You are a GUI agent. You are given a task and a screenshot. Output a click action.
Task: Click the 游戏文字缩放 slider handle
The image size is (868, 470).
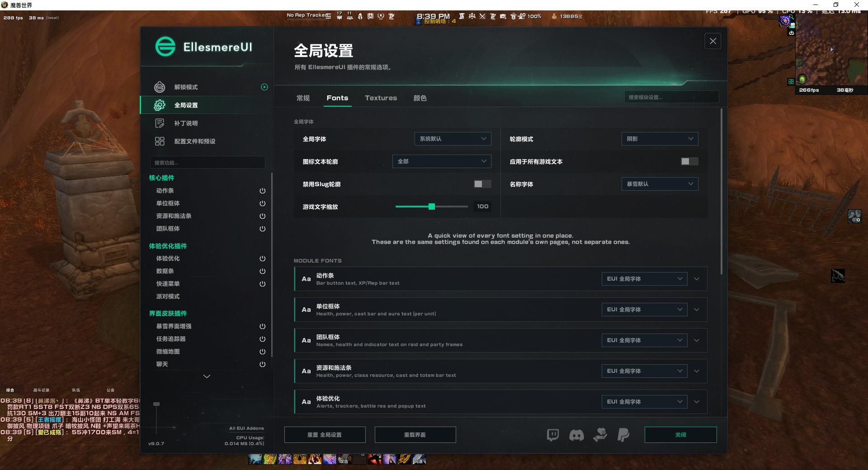tap(432, 207)
